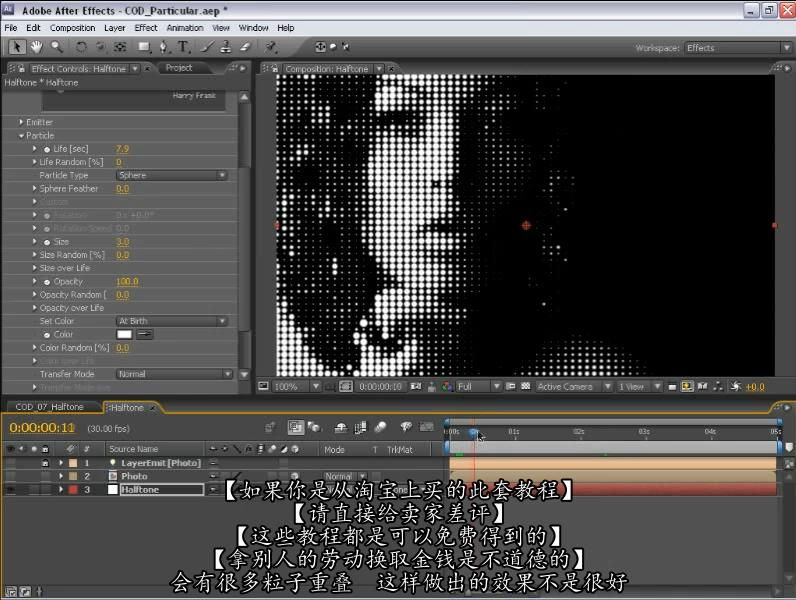Click the white particle Color swatch
The width and height of the screenshot is (796, 600).
(124, 335)
